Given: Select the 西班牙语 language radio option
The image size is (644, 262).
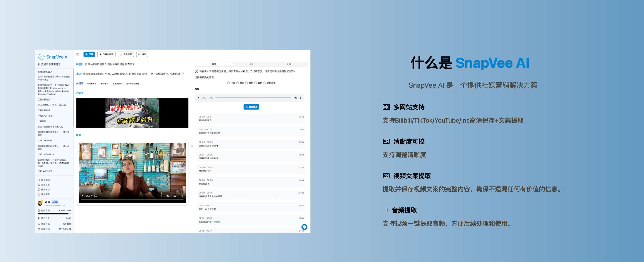Looking at the screenshot, I should point(265,83).
